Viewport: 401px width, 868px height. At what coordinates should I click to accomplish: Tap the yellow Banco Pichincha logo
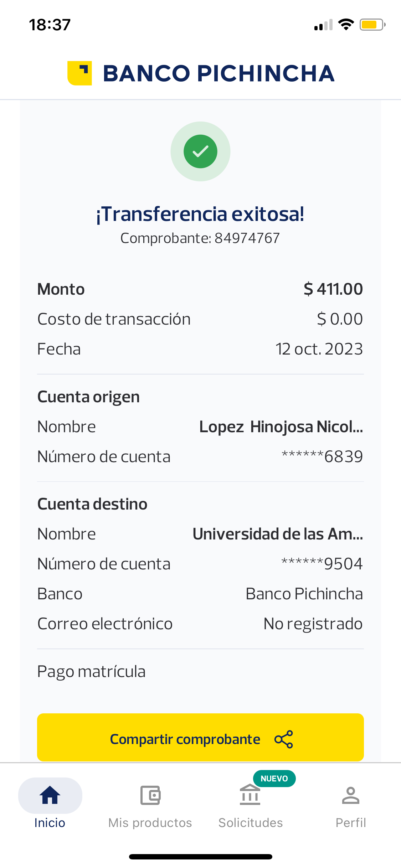coord(80,73)
